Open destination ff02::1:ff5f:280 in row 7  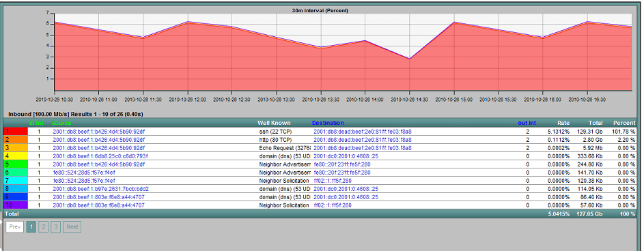[x=333, y=181]
